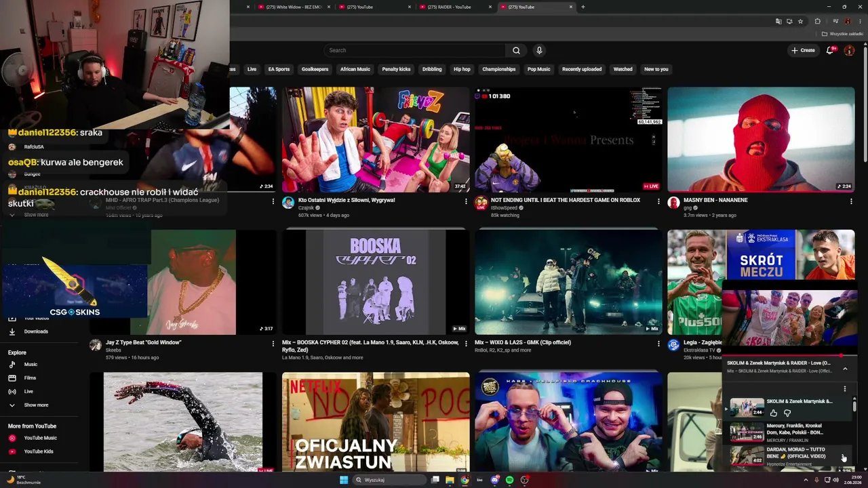Open the WIXO & LA2S GMK mix thumbnail
The image size is (868, 488).
(568, 282)
